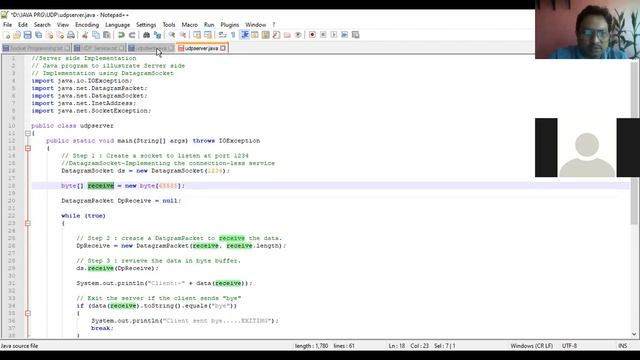The image size is (640, 360).
Task: Open the File menu
Action: (x=7, y=25)
